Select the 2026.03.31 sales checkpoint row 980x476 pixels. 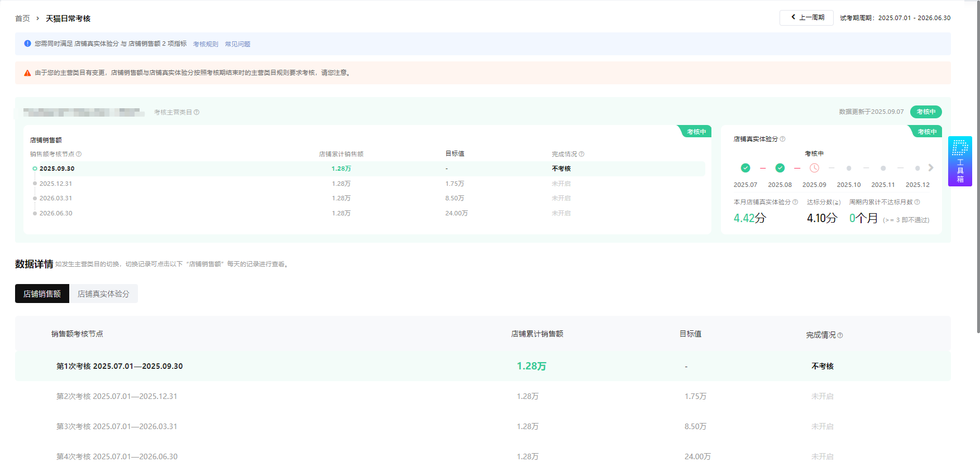tap(56, 198)
